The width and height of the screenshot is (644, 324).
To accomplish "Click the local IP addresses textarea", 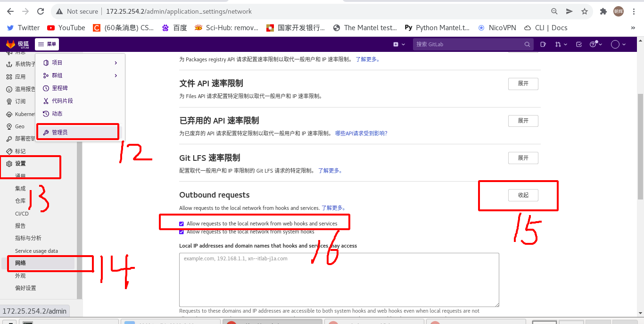I will point(339,280).
